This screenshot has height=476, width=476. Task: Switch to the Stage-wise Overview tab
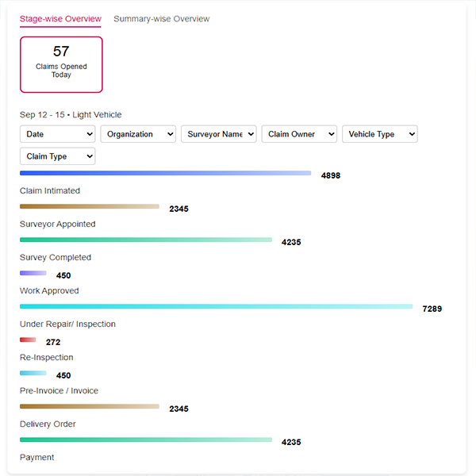[61, 19]
